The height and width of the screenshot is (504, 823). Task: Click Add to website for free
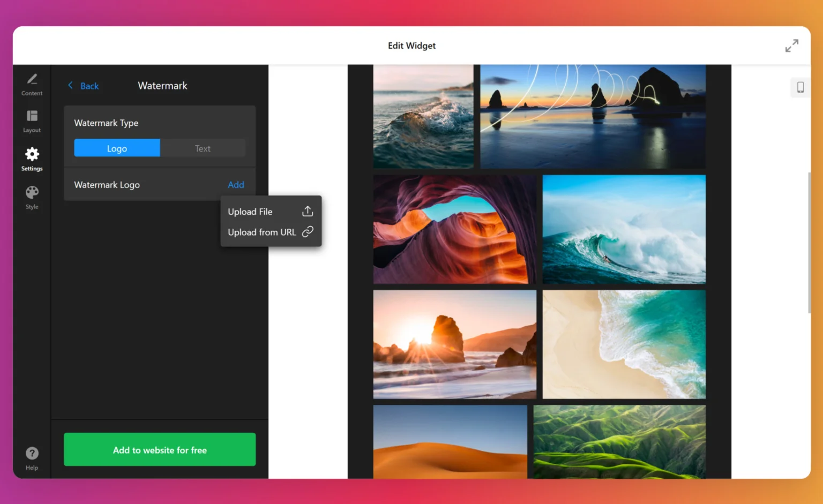click(159, 449)
